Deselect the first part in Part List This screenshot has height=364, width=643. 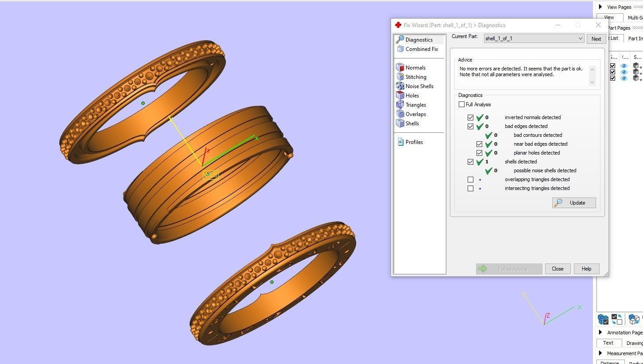click(x=613, y=66)
